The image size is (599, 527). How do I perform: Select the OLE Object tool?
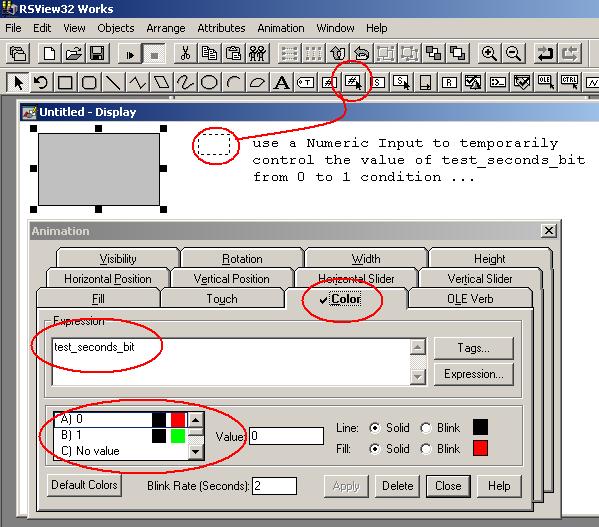(545, 82)
